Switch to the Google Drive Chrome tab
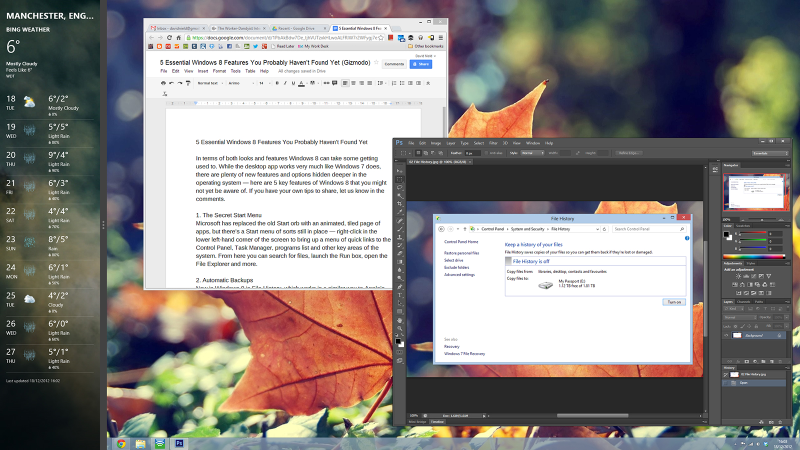The height and width of the screenshot is (450, 800). tap(299, 29)
